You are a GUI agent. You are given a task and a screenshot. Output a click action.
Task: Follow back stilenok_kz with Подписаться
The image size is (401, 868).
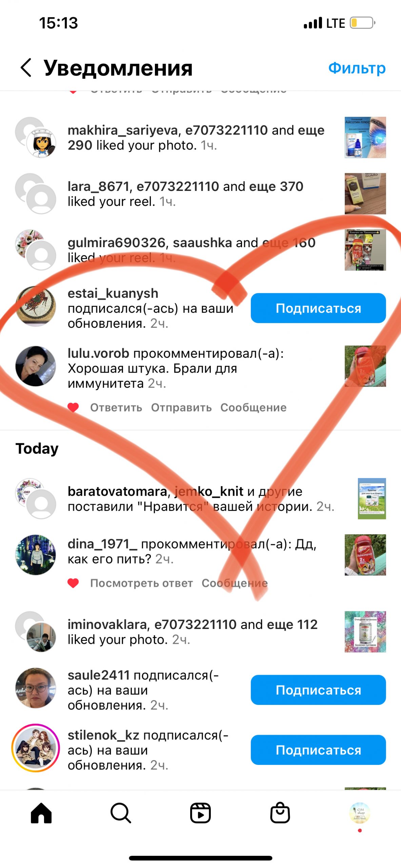click(318, 750)
